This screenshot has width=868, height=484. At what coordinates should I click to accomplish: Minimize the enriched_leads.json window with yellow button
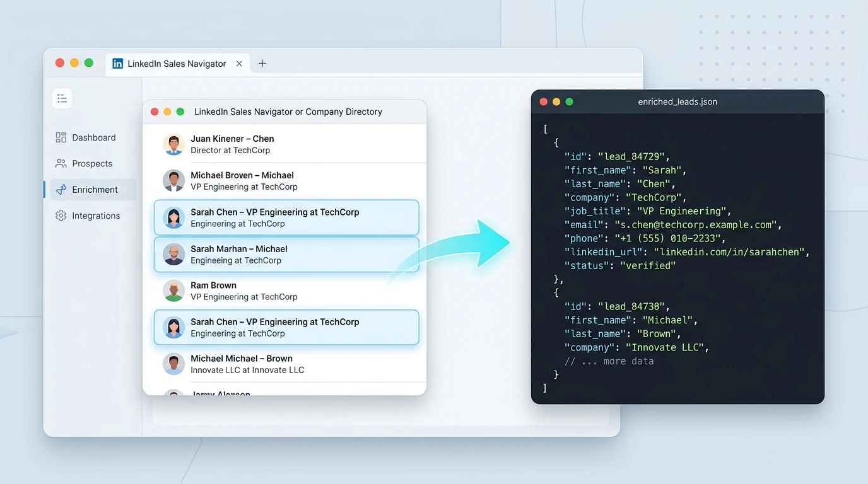(556, 101)
